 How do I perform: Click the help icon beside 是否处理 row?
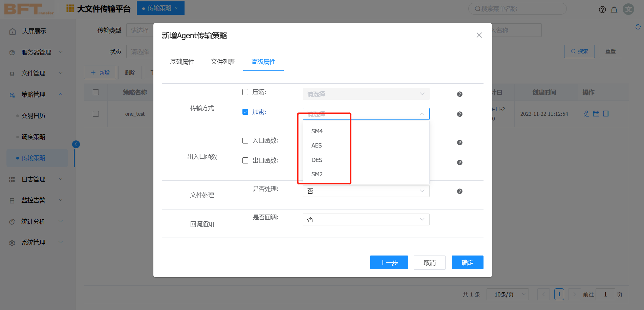coord(459,191)
